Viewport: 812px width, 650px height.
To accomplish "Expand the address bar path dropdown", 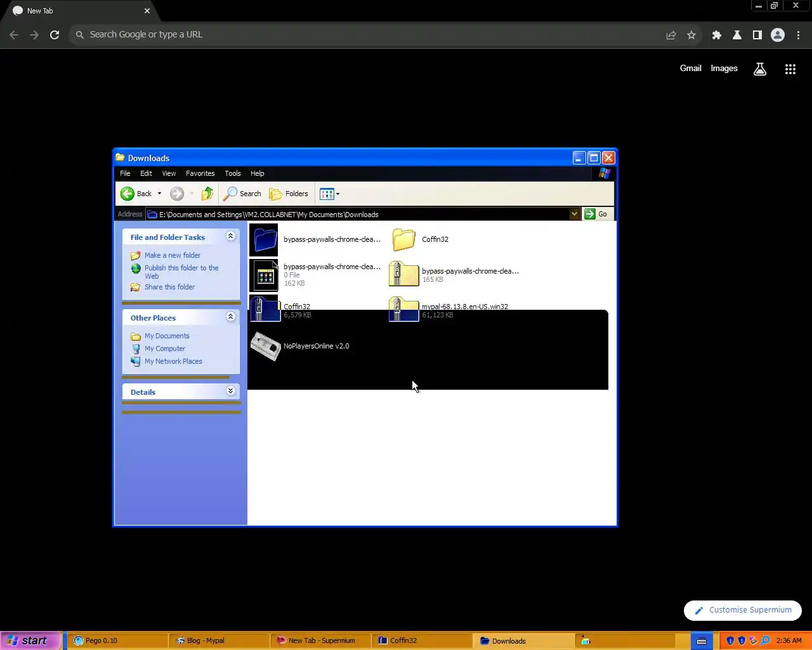I will coord(574,214).
